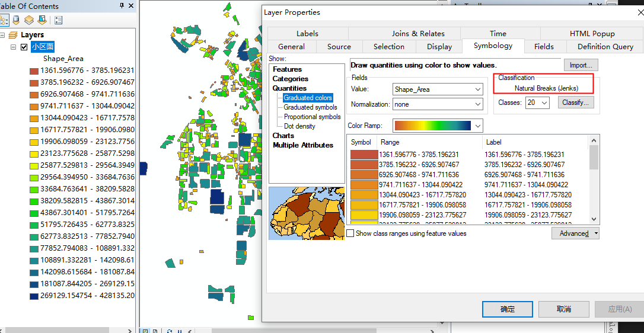The height and width of the screenshot is (333, 644).
Task: Open the Color Ramp dropdown
Action: (x=478, y=126)
